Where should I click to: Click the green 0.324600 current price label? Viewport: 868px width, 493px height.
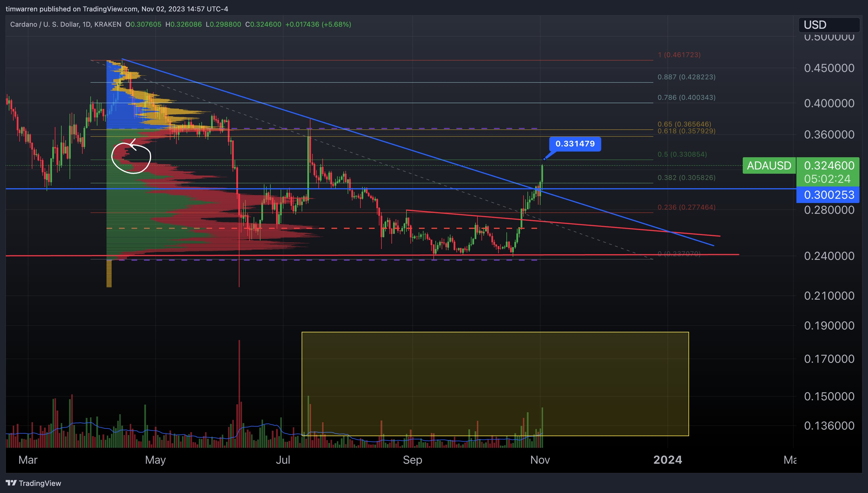[x=829, y=165]
